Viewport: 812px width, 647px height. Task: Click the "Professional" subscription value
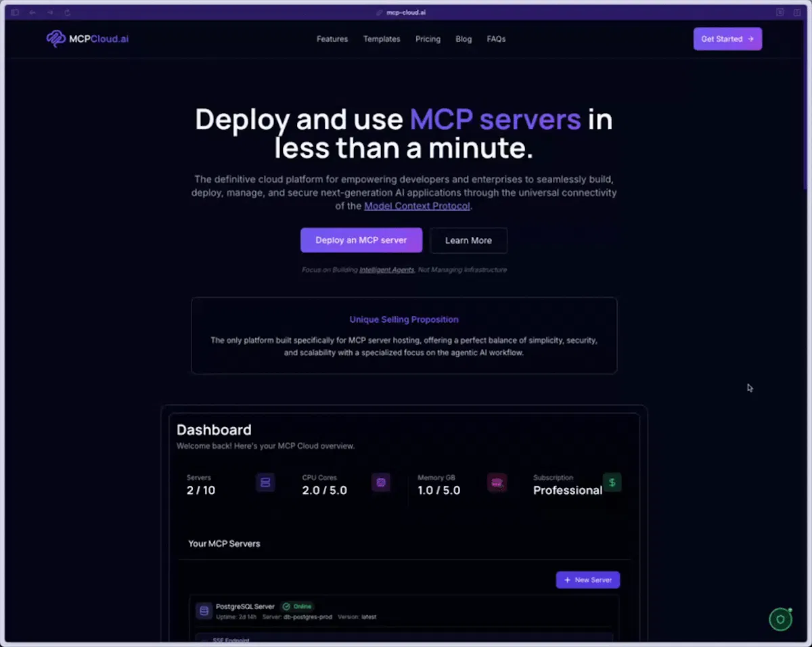(568, 490)
